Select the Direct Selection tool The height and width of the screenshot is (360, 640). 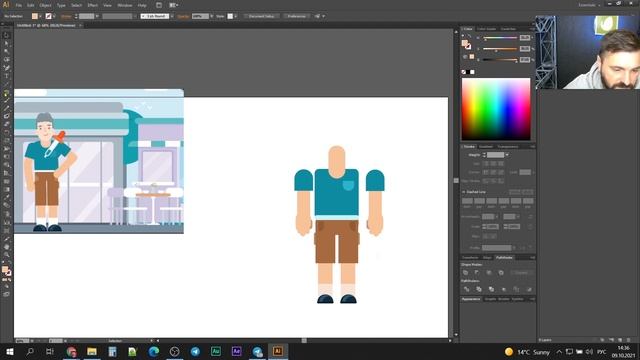(6, 44)
